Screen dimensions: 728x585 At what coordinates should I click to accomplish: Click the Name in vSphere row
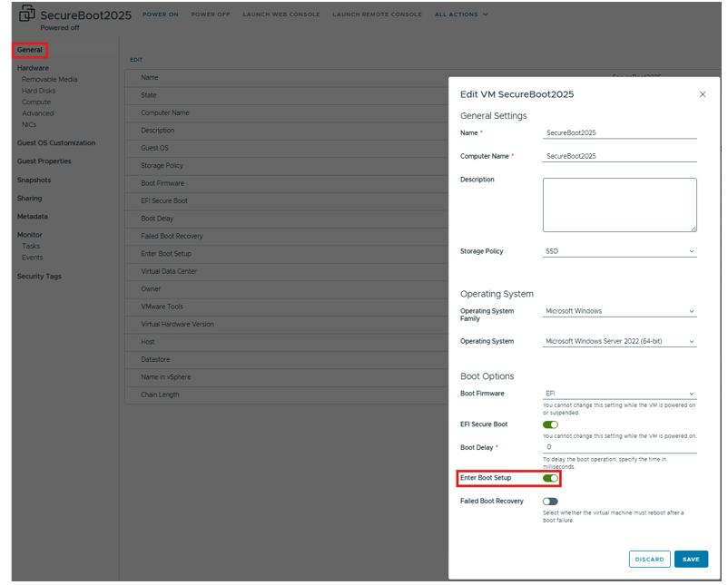click(x=287, y=377)
